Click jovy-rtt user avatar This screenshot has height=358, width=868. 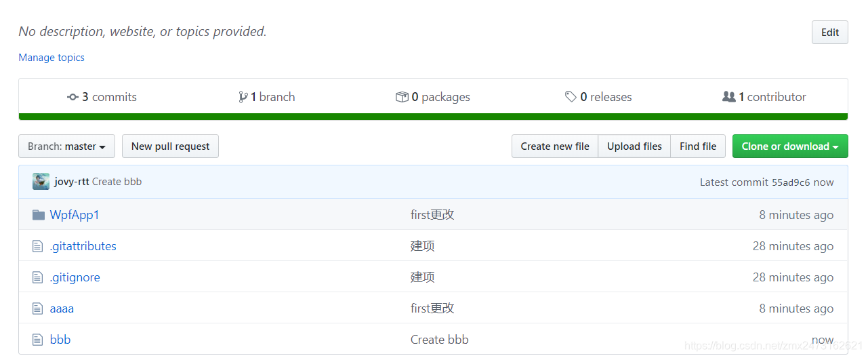tap(41, 182)
